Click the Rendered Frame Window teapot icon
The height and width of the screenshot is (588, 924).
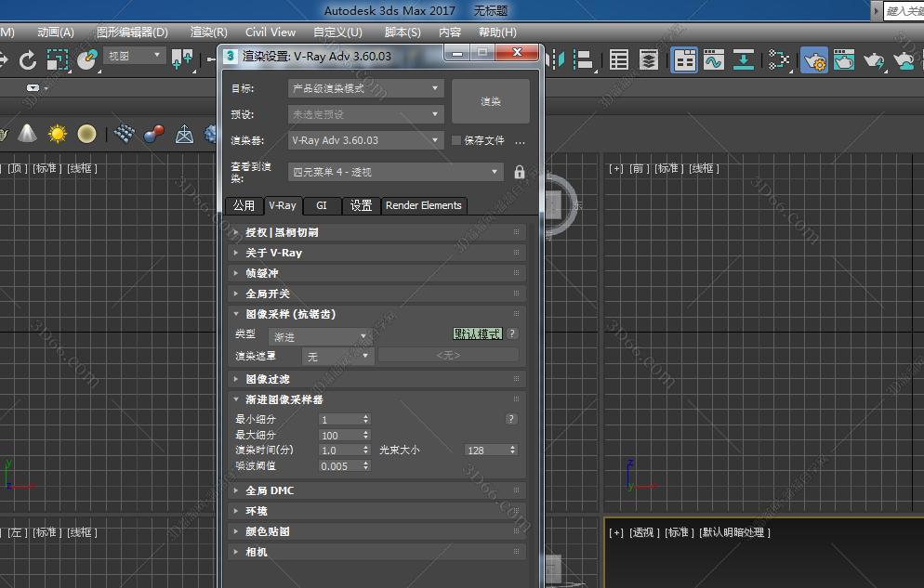click(844, 60)
